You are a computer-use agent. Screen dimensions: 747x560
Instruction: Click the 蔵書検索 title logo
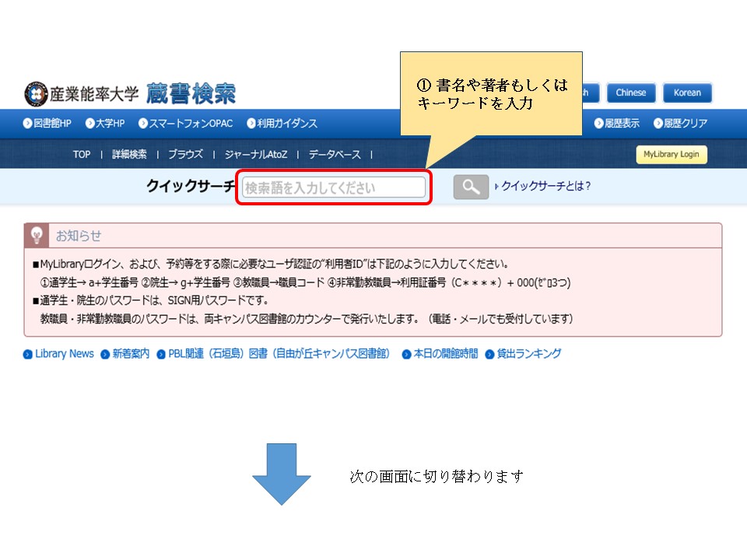[x=191, y=93]
